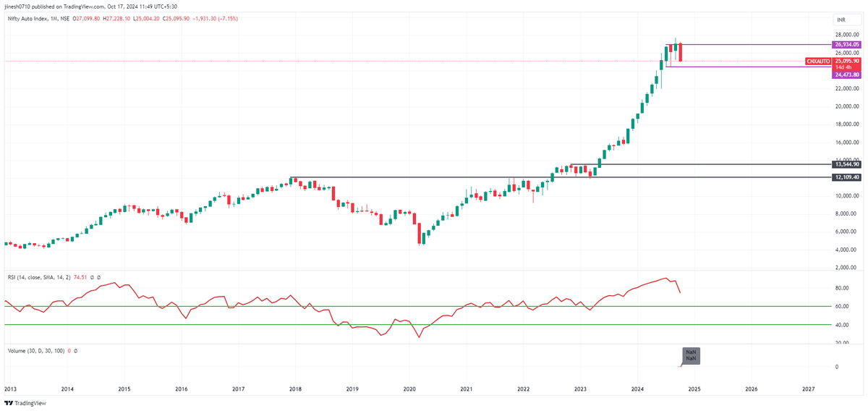Click the dark 12,109.40 level label

pyautogui.click(x=846, y=177)
